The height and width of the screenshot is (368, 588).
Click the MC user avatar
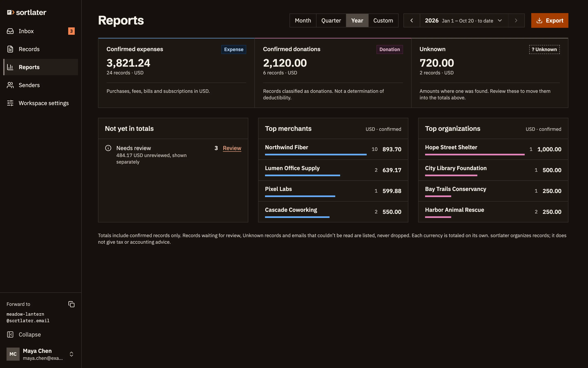point(13,354)
